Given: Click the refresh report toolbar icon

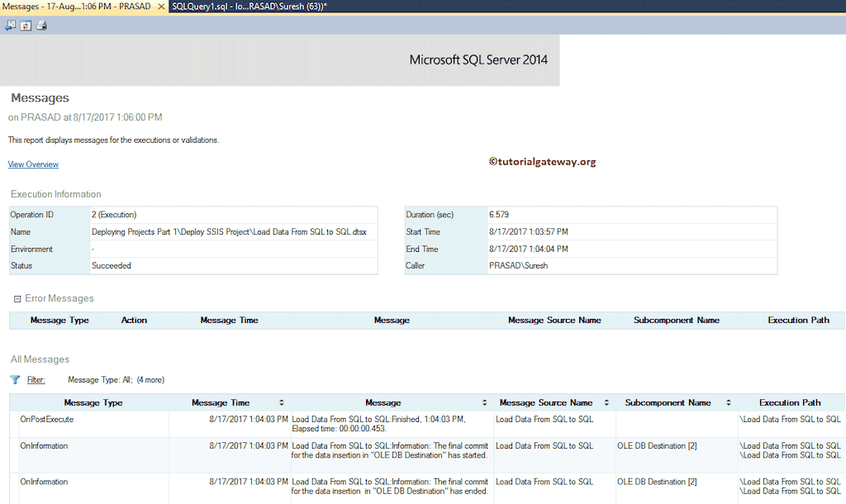Looking at the screenshot, I should (x=25, y=26).
